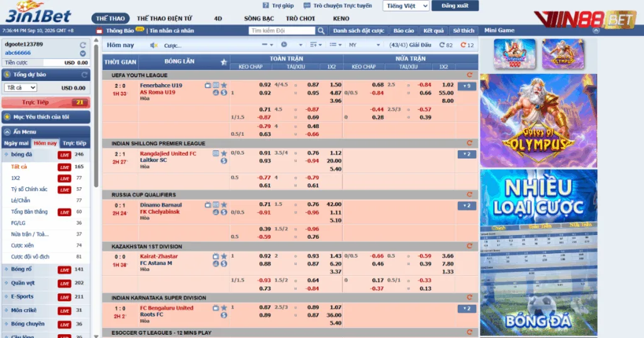Screen dimensions: 644x338
Task: Open live TV icon for FC Bengaluru United
Action: pyautogui.click(x=216, y=308)
